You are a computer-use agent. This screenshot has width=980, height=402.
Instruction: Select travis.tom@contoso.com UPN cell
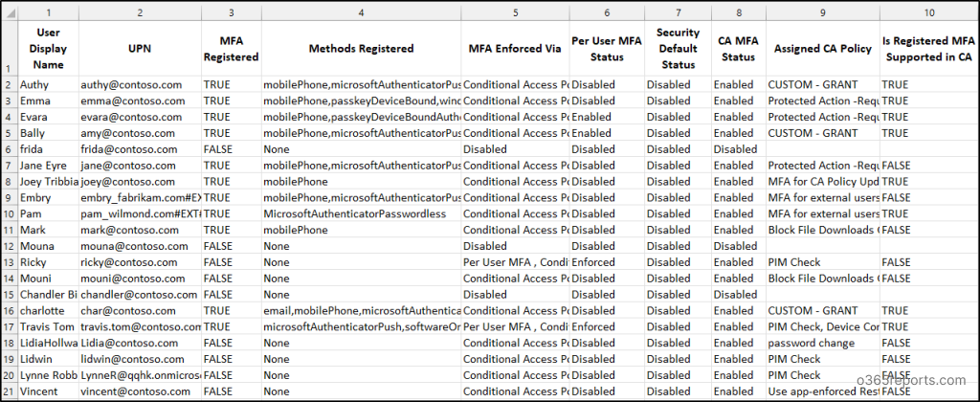[x=140, y=327]
